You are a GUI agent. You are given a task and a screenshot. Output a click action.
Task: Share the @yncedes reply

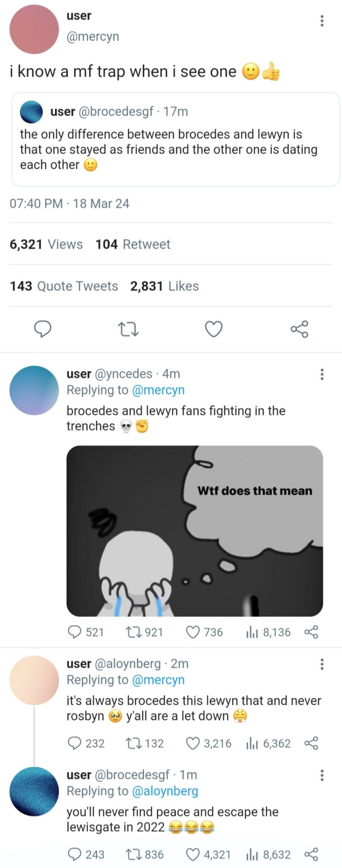point(311,632)
